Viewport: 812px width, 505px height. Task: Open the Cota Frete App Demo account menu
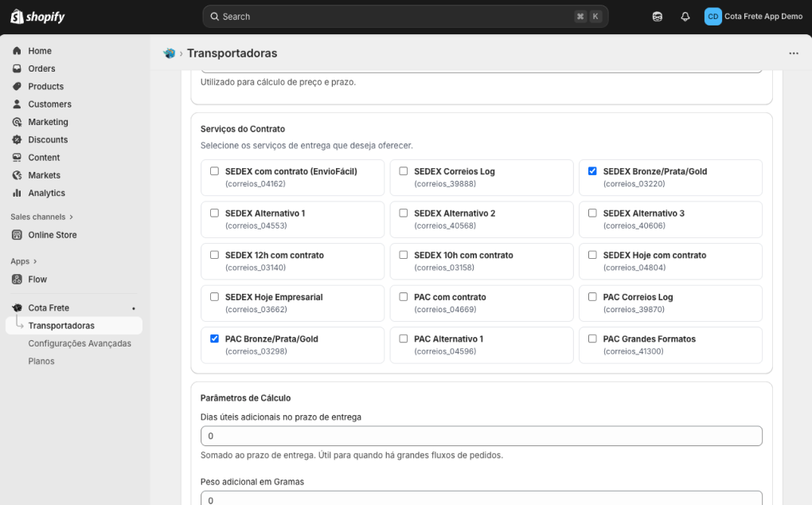tap(753, 17)
